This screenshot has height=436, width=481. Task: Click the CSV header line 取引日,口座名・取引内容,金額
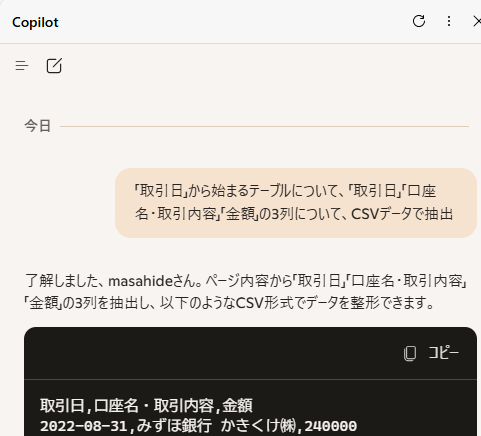(x=146, y=406)
